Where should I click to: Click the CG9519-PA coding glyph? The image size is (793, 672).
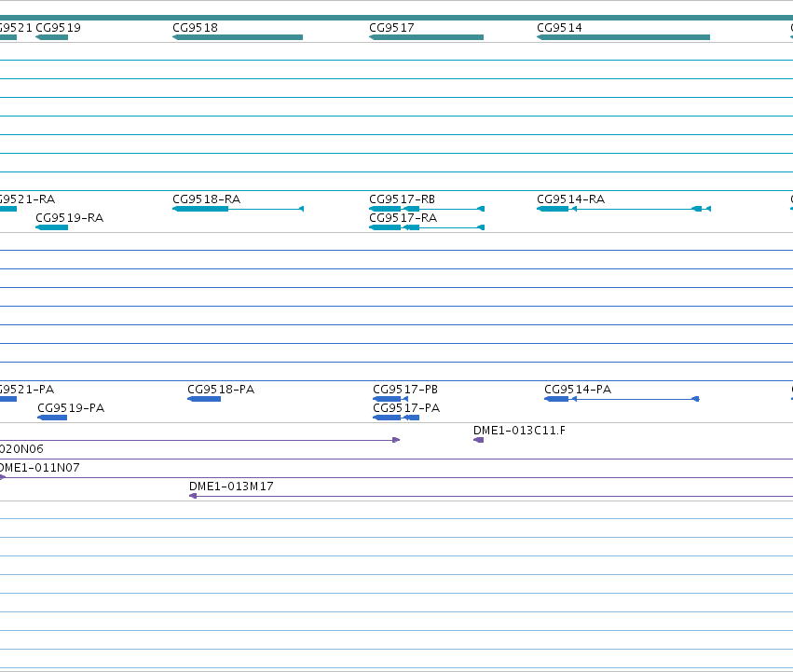52,418
